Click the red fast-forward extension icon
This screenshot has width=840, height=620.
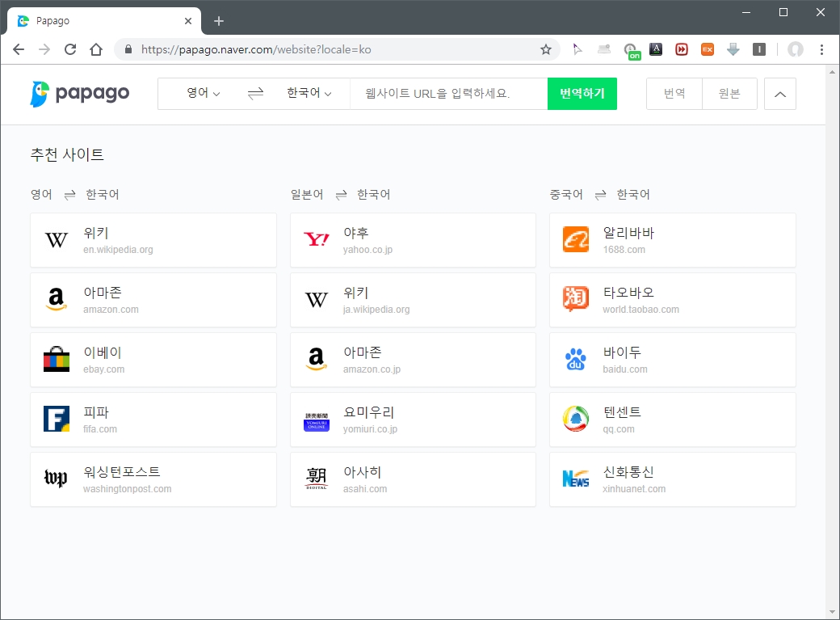(x=682, y=50)
